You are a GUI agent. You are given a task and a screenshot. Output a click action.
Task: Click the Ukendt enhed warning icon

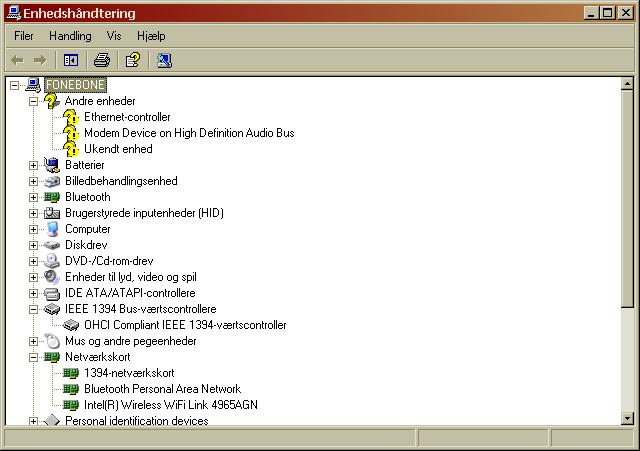[x=71, y=149]
